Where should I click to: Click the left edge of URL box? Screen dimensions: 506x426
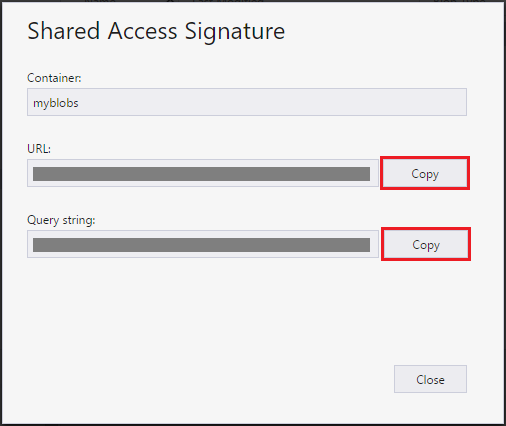[x=30, y=173]
